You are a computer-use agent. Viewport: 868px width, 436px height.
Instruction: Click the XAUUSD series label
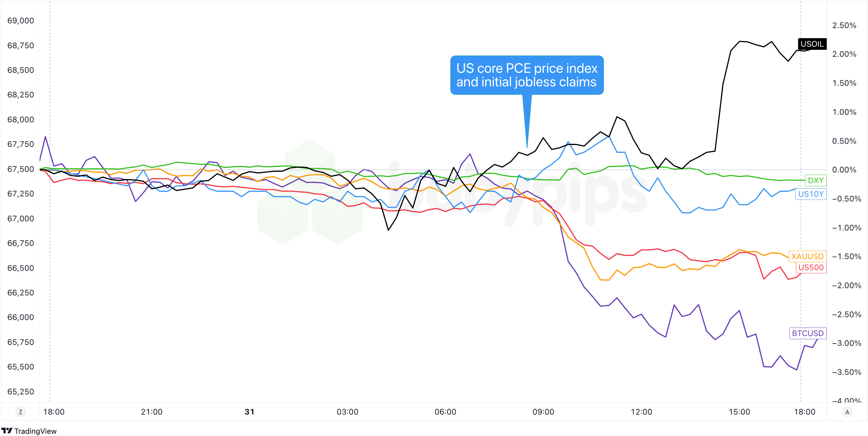[807, 256]
